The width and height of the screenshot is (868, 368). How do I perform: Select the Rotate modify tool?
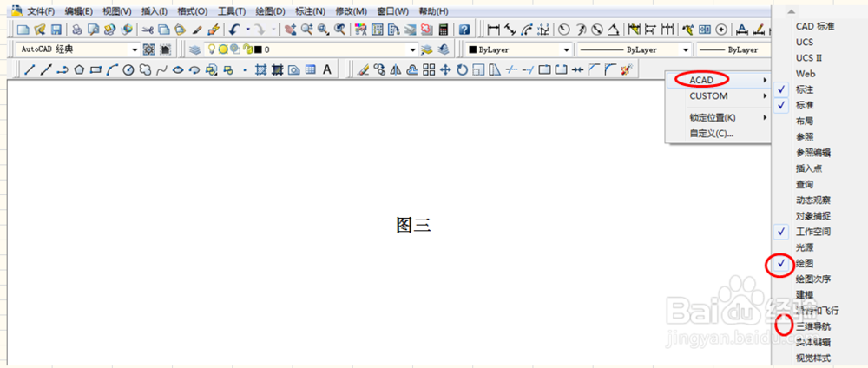click(x=462, y=69)
